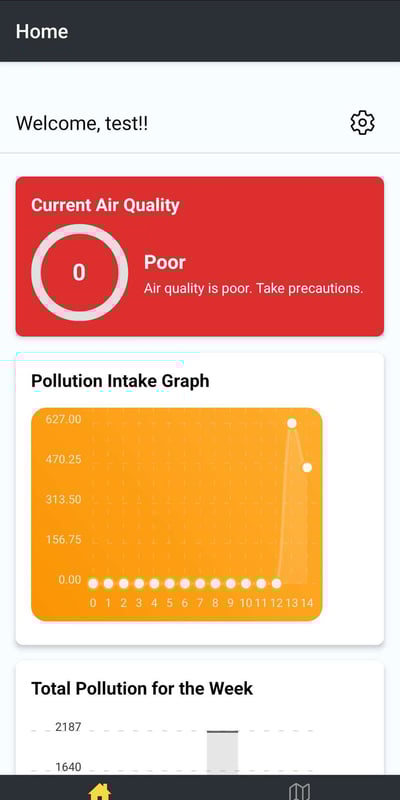Tap the data point at hour 6
The height and width of the screenshot is (800, 400).
click(x=185, y=583)
